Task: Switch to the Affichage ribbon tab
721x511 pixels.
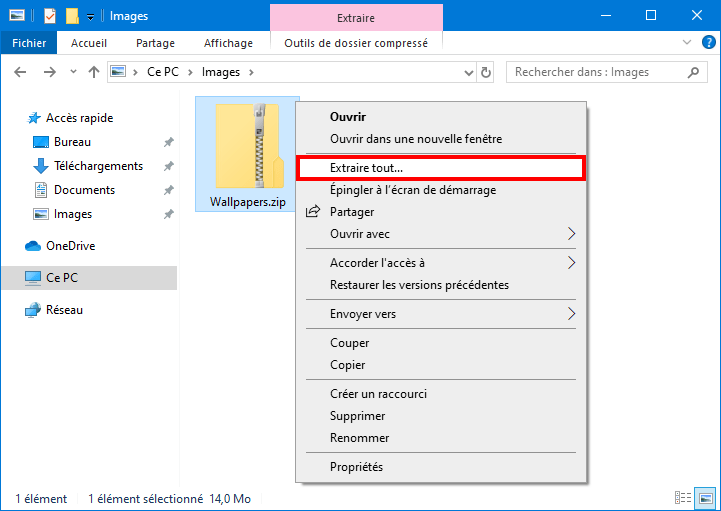Action: tap(229, 43)
